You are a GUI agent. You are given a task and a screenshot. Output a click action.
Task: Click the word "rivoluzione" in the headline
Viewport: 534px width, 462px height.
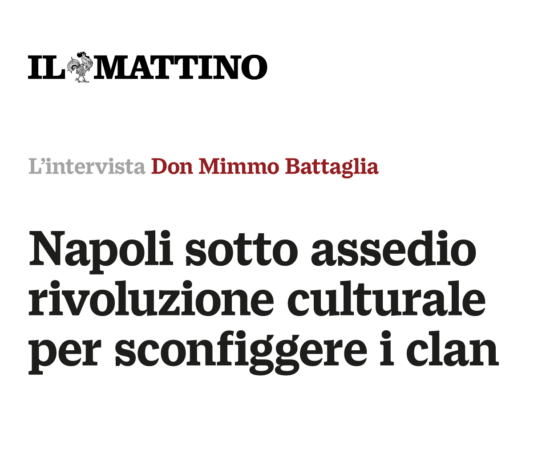click(x=151, y=299)
